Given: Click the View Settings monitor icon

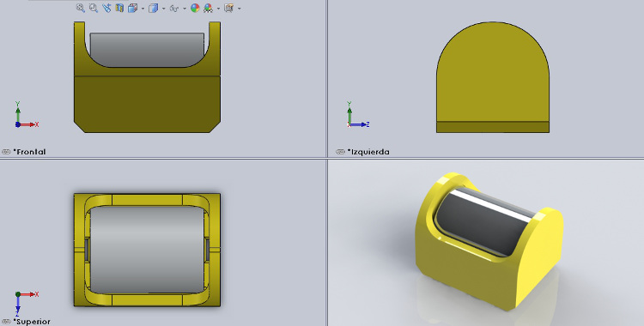Looking at the screenshot, I should [228, 9].
